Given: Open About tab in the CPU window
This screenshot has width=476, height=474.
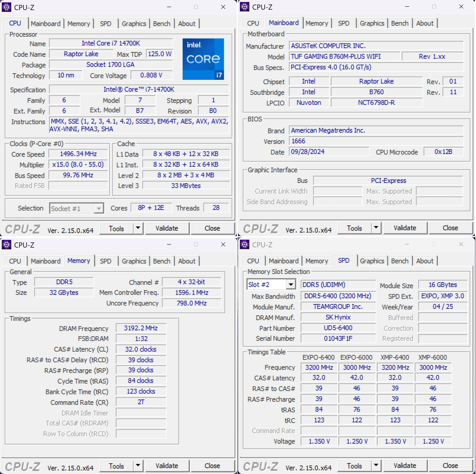Looking at the screenshot, I should (187, 24).
